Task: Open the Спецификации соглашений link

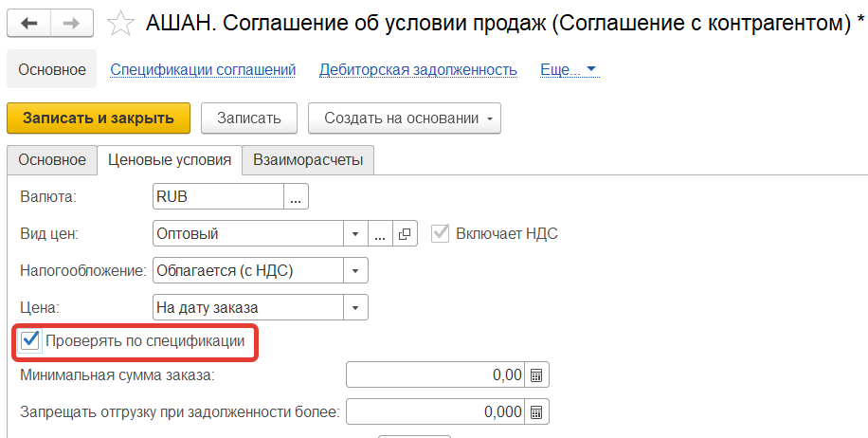Action: pyautogui.click(x=203, y=69)
